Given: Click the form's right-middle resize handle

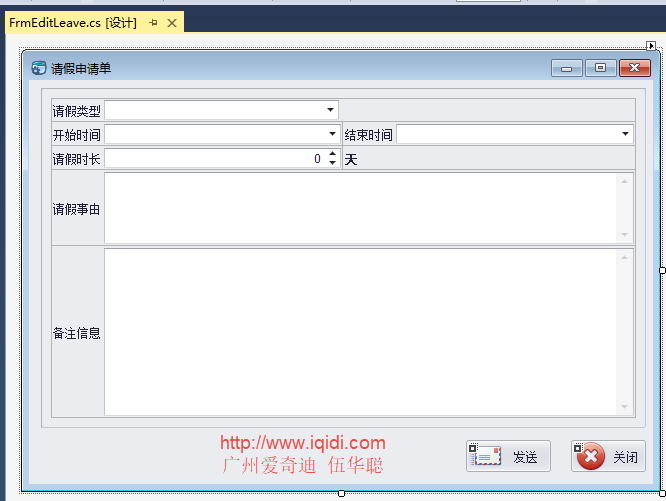Looking at the screenshot, I should pos(662,270).
